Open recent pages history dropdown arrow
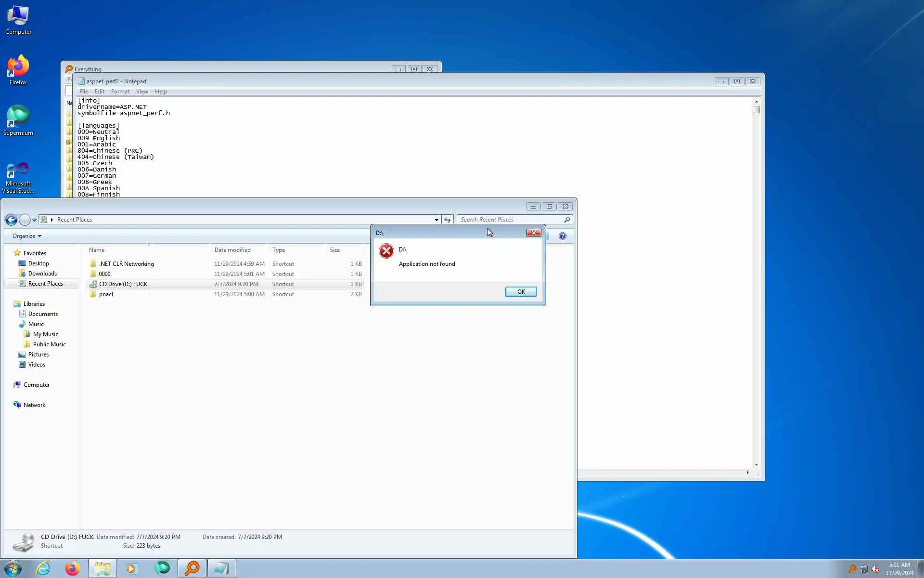The image size is (924, 578). tap(34, 220)
